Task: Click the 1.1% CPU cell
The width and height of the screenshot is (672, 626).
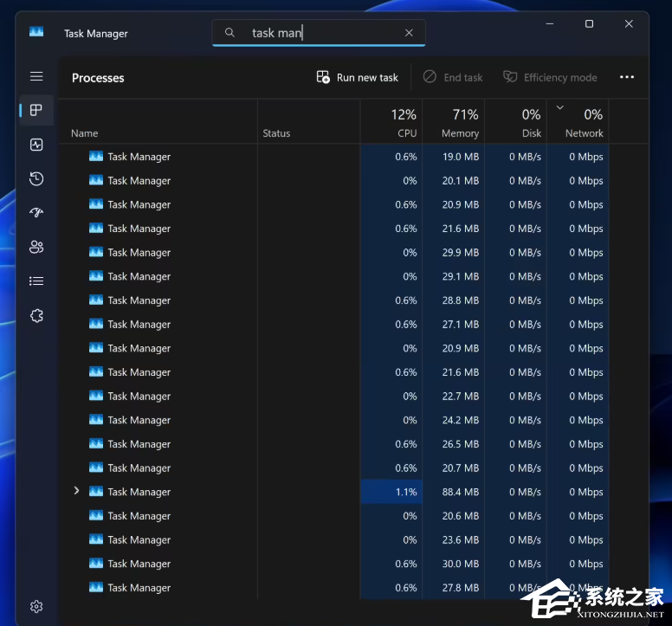Action: (391, 492)
